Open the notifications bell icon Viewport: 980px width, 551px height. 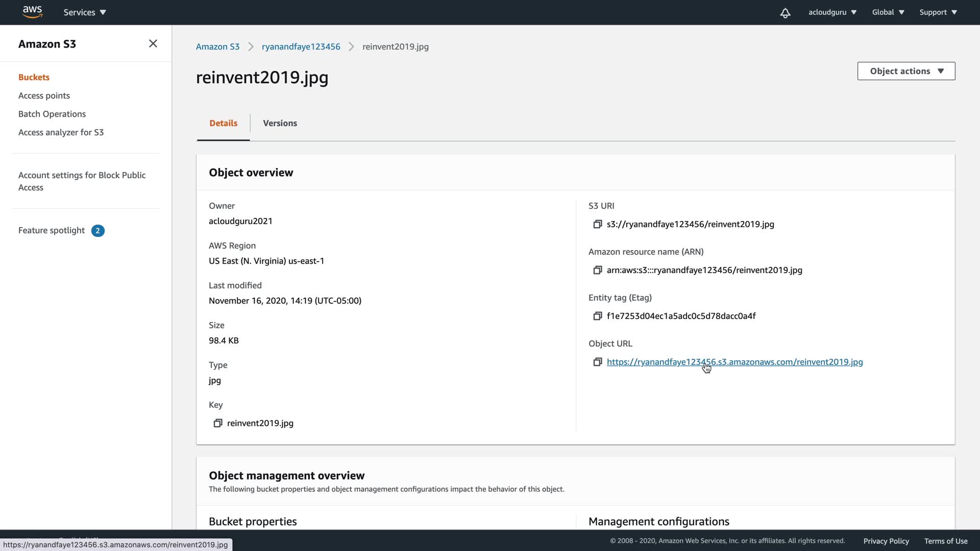(x=785, y=13)
